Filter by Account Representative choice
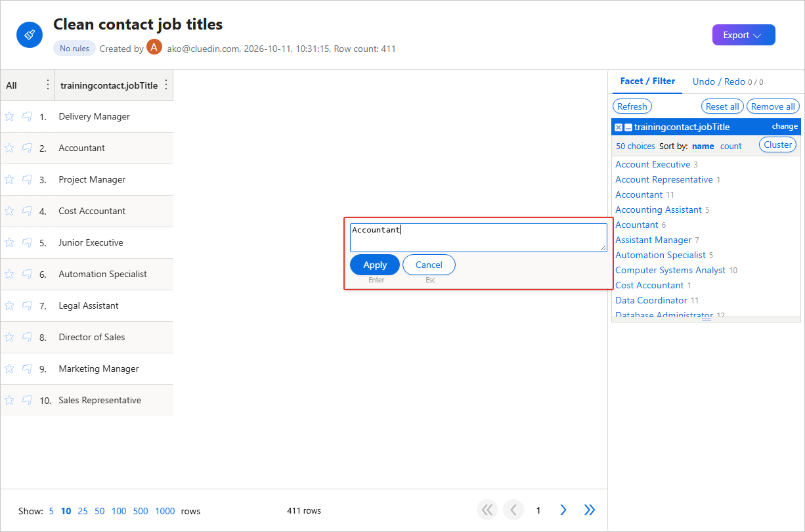This screenshot has width=805, height=532. [664, 179]
